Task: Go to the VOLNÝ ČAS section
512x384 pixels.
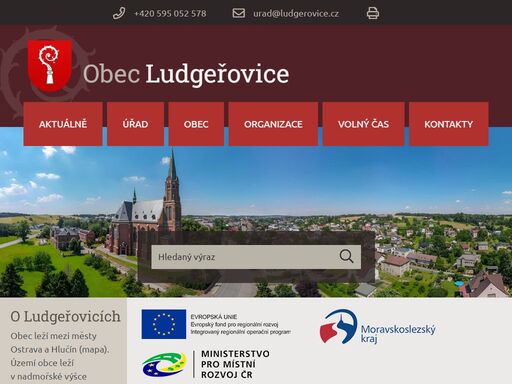Action: tap(363, 124)
